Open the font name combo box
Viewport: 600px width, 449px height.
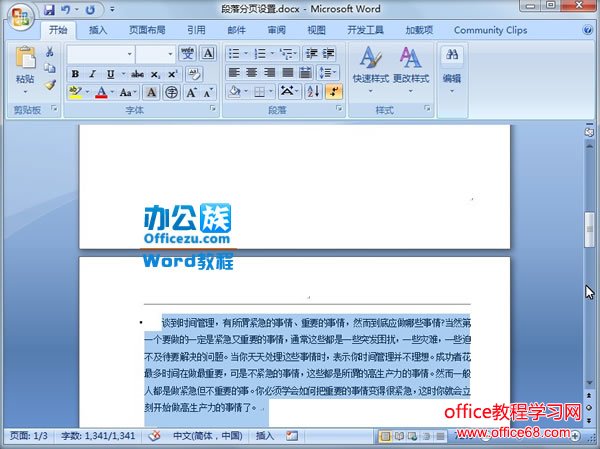point(101,54)
